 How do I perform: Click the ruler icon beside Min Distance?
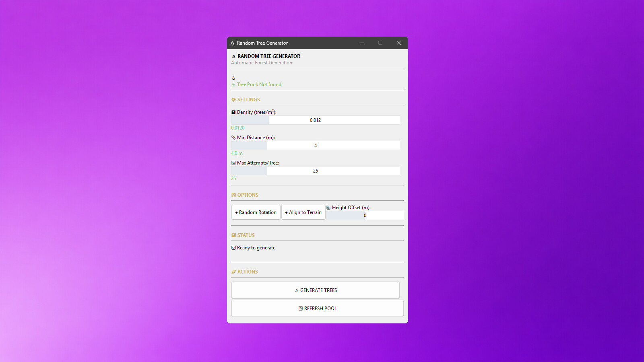(x=233, y=138)
